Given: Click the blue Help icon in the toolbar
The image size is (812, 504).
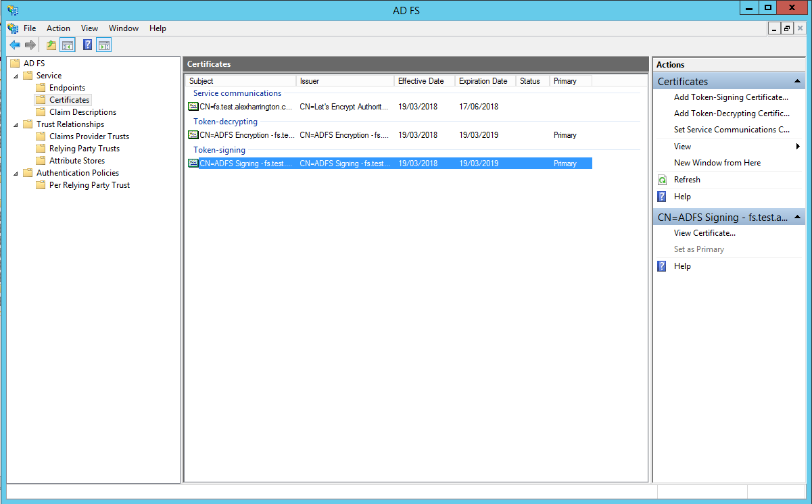Looking at the screenshot, I should 87,45.
